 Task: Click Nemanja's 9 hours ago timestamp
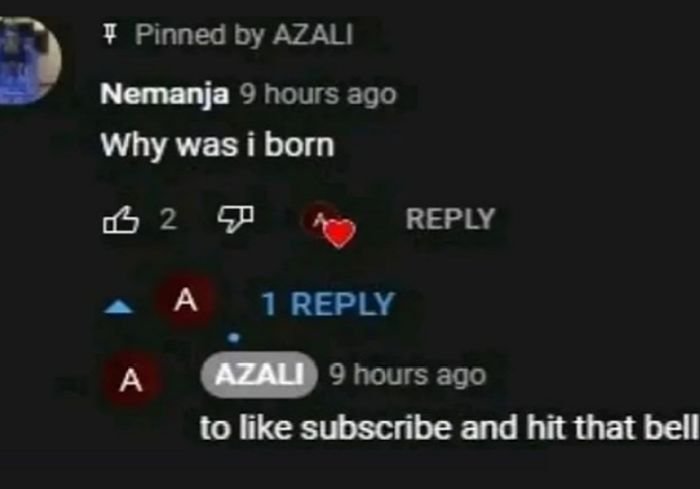(317, 95)
